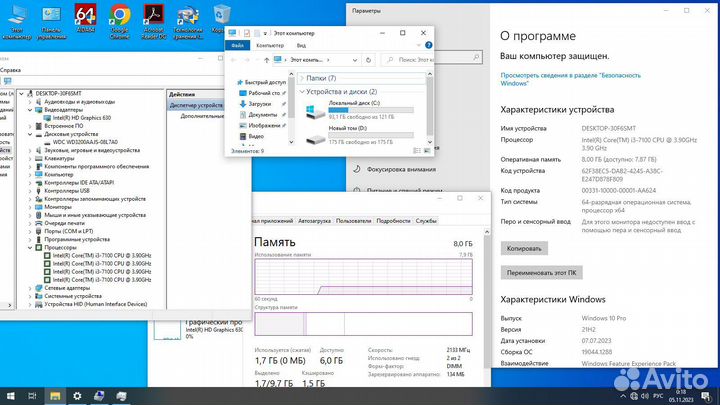
Task: Switch to 'Пользователи' tab in Task Manager
Action: 354,221
